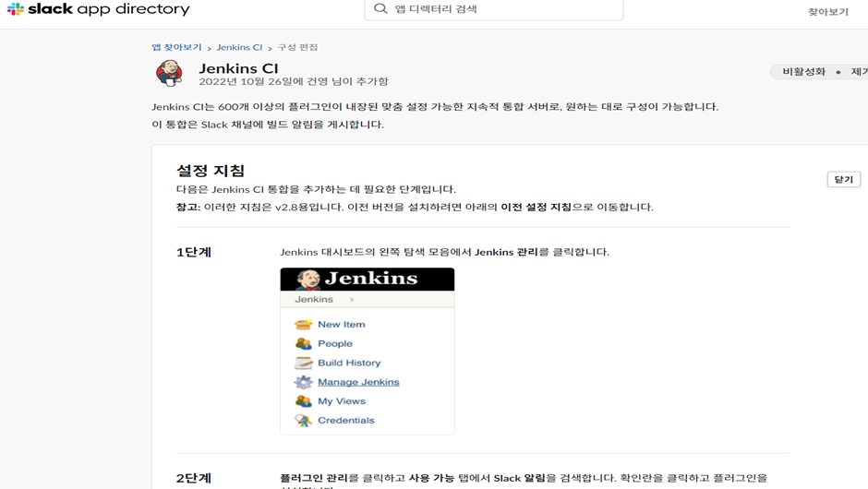This screenshot has height=489, width=868.
Task: Click the New Item label
Action: point(341,325)
